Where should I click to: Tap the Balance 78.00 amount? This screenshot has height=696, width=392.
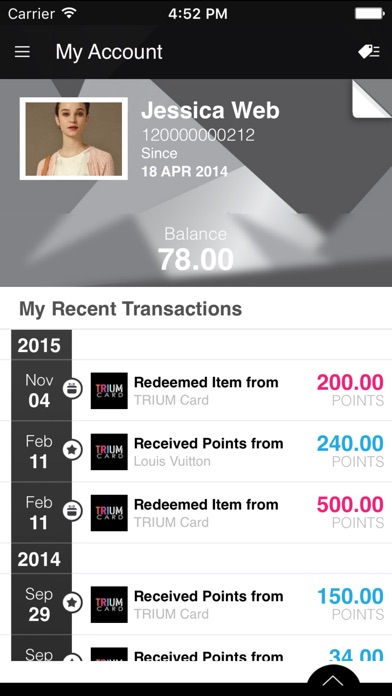tap(196, 259)
